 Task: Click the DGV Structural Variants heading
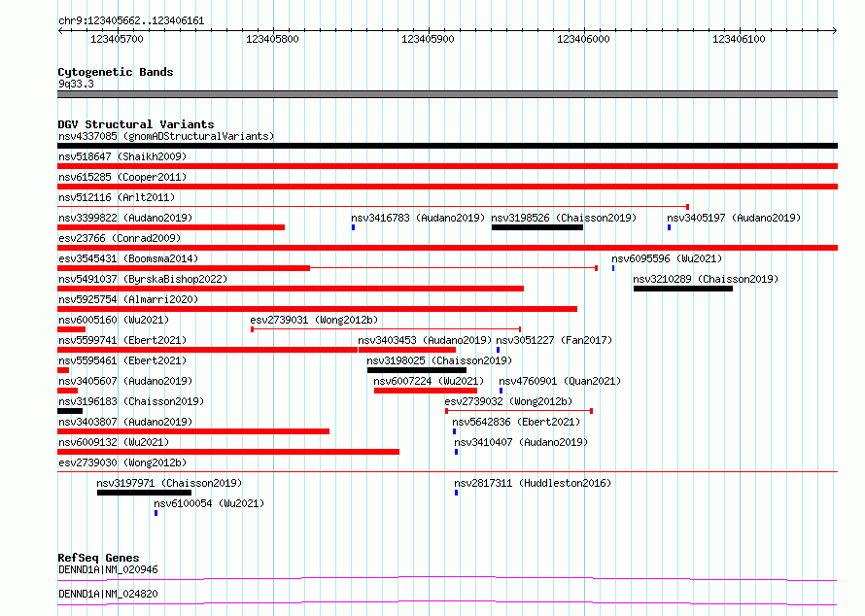136,124
